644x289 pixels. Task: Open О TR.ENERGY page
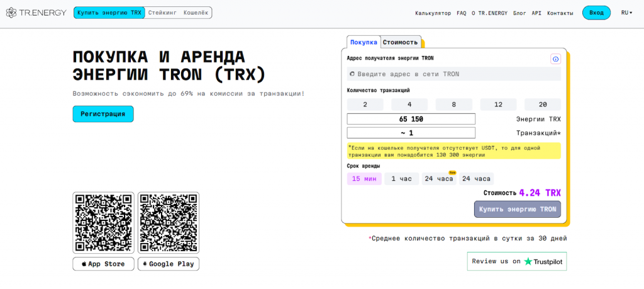[489, 13]
